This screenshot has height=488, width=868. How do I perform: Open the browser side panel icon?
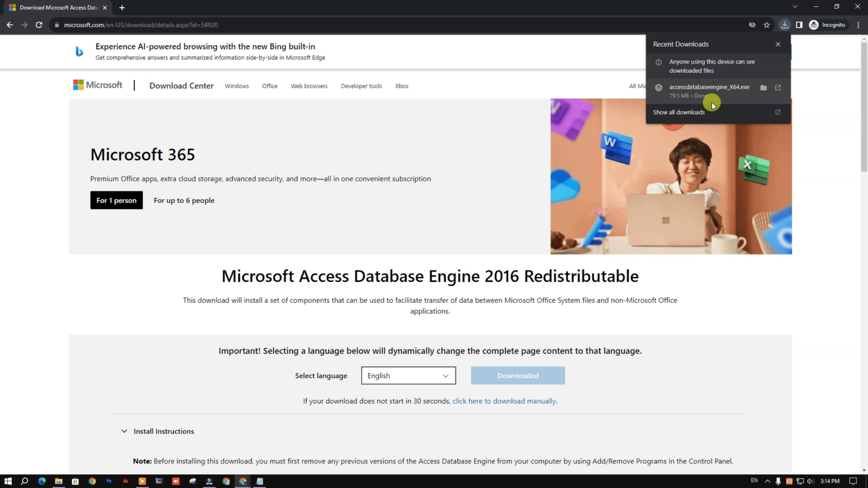pyautogui.click(x=799, y=25)
